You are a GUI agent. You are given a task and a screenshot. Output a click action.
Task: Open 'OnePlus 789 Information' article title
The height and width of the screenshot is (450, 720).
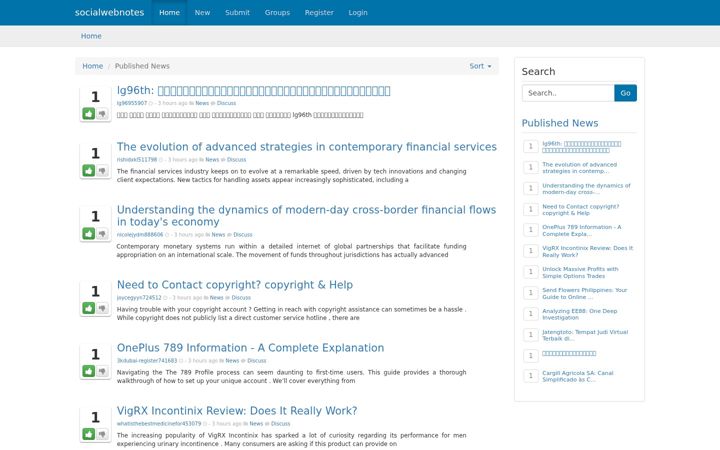click(x=250, y=348)
